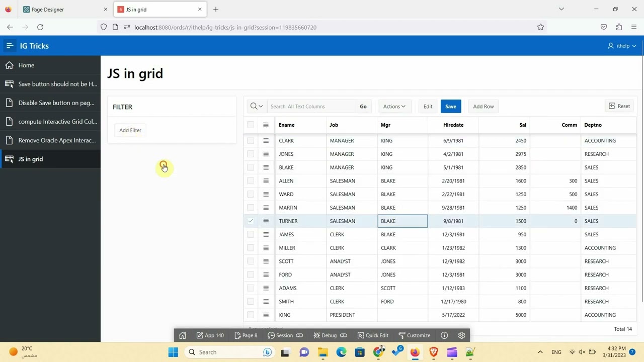Viewport: 644px width, 362px height.
Task: Open 'Remove Oracle Apex Interac...' page
Action: (x=50, y=140)
